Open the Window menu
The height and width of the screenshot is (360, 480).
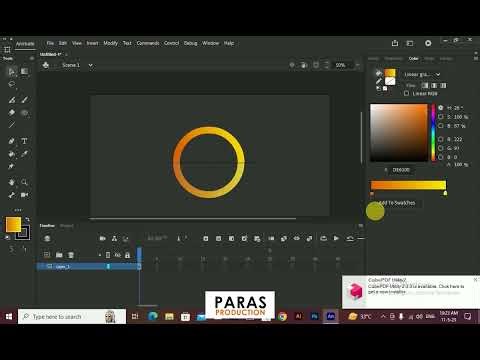[210, 43]
